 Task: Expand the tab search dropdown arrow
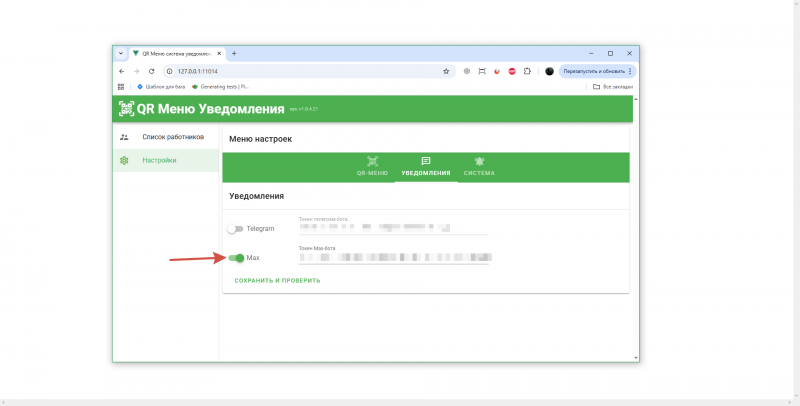121,53
